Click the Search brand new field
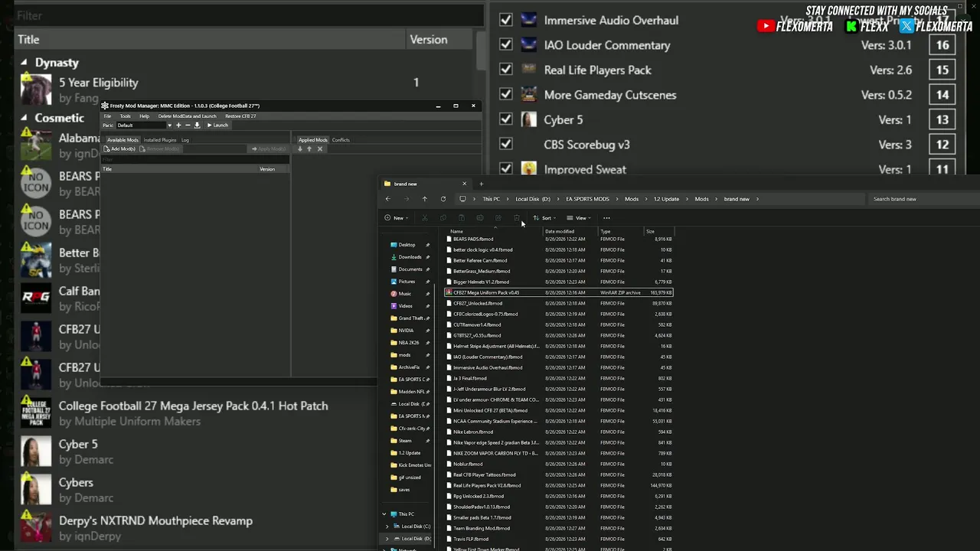Image resolution: width=980 pixels, height=551 pixels. coord(923,199)
